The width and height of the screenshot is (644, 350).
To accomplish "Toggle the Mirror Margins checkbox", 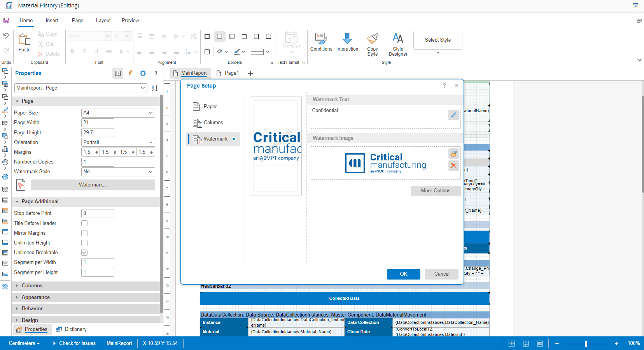I will (84, 233).
